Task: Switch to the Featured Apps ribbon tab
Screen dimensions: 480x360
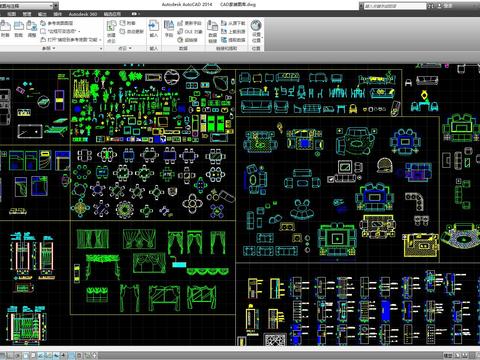Action: (x=112, y=14)
